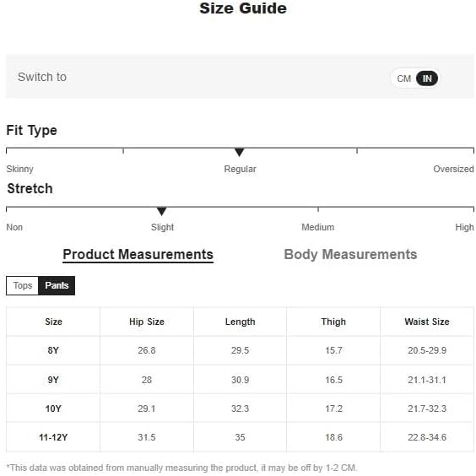
Task: Click the Oversized fit label
Action: [x=453, y=169]
